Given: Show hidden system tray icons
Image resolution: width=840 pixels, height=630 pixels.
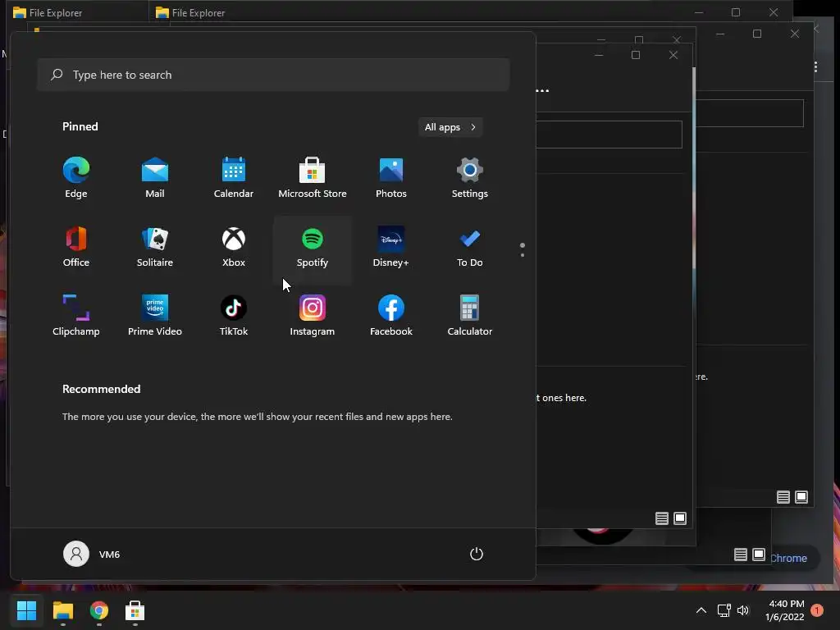Looking at the screenshot, I should 701,610.
